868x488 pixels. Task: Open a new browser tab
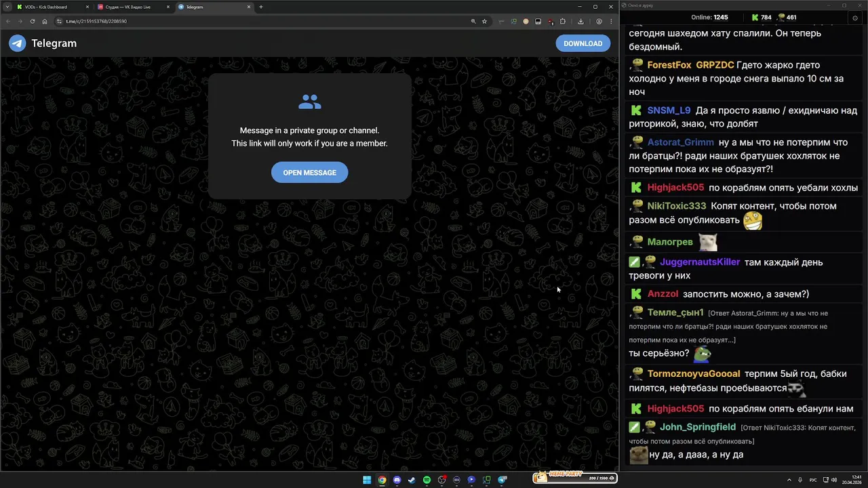point(261,7)
